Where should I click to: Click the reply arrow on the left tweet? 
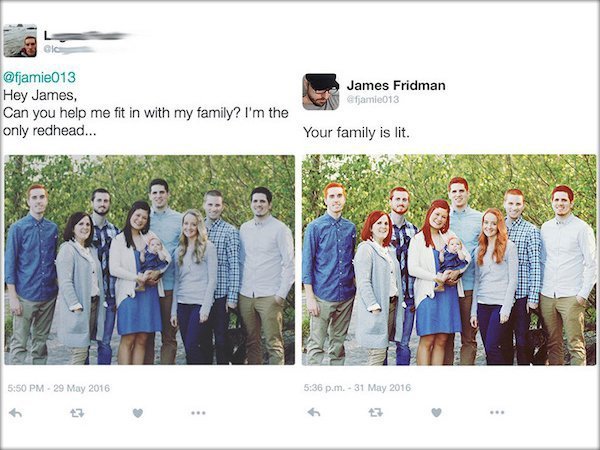point(16,413)
